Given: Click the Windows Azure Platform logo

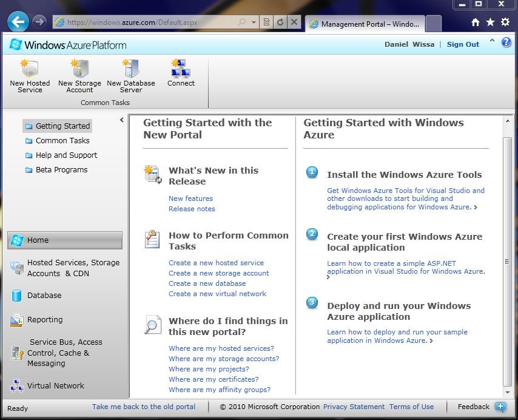Looking at the screenshot, I should point(68,45).
